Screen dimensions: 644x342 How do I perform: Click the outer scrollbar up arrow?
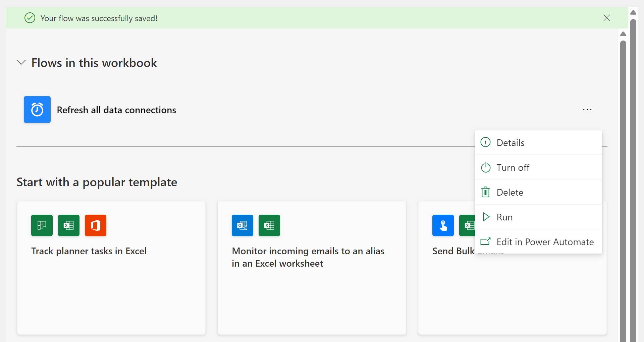633,13
